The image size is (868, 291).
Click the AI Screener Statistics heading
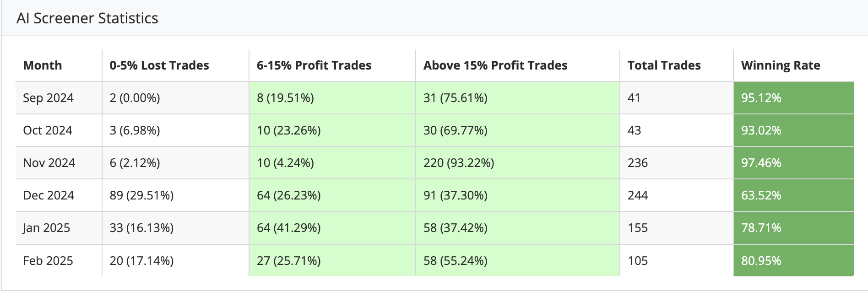point(87,18)
